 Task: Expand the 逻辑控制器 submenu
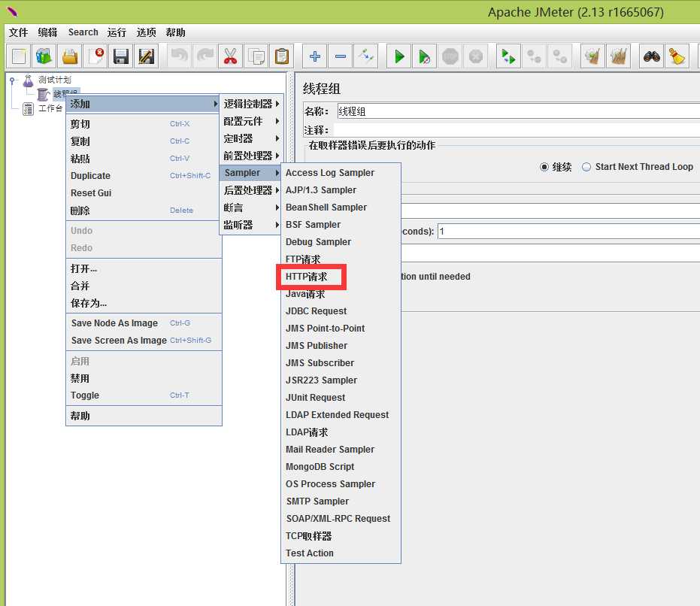pos(251,104)
